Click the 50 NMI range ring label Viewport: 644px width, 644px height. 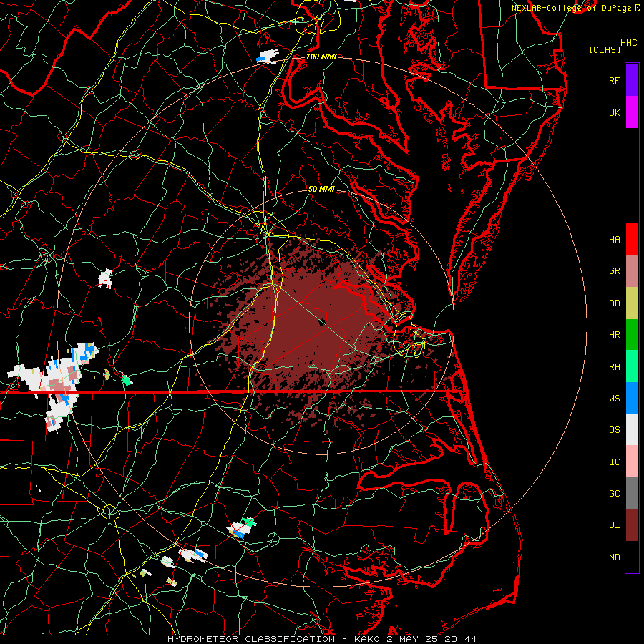tap(321, 189)
